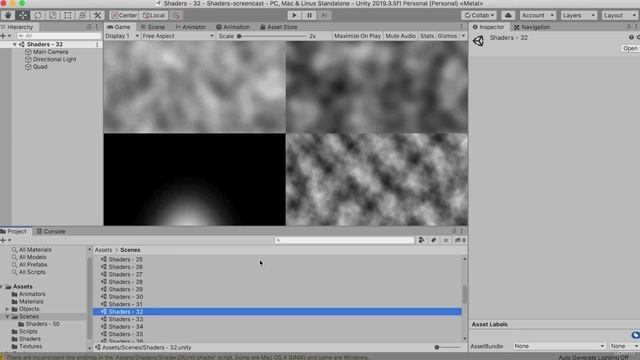Click the Hierarchy search field
The width and height of the screenshot is (640, 360).
click(x=59, y=36)
